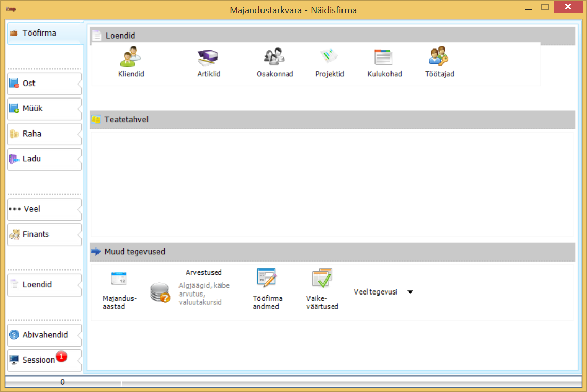Viewport: 587px width, 392px height.
Task: Switch to the Müük sidebar tab
Action: click(44, 109)
